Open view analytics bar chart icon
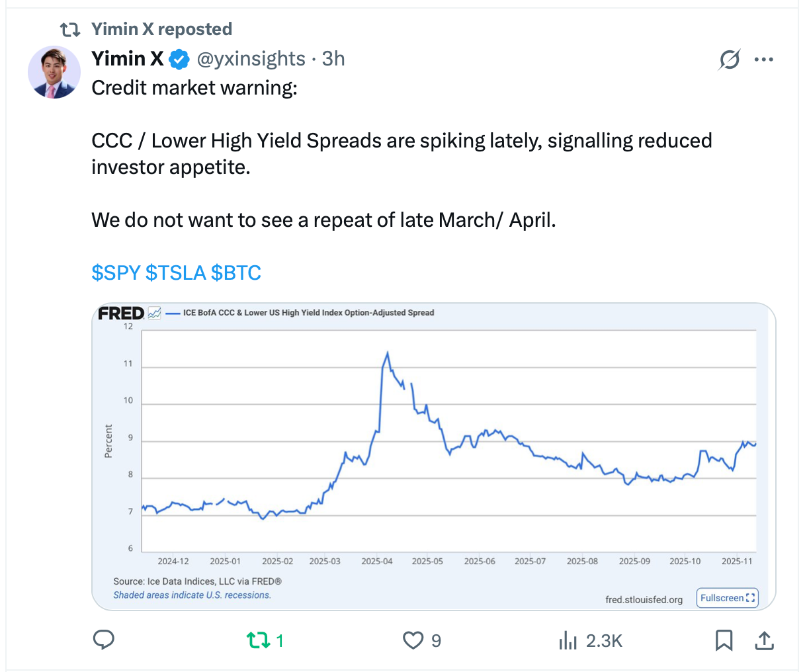The height and width of the screenshot is (672, 807). 568,640
